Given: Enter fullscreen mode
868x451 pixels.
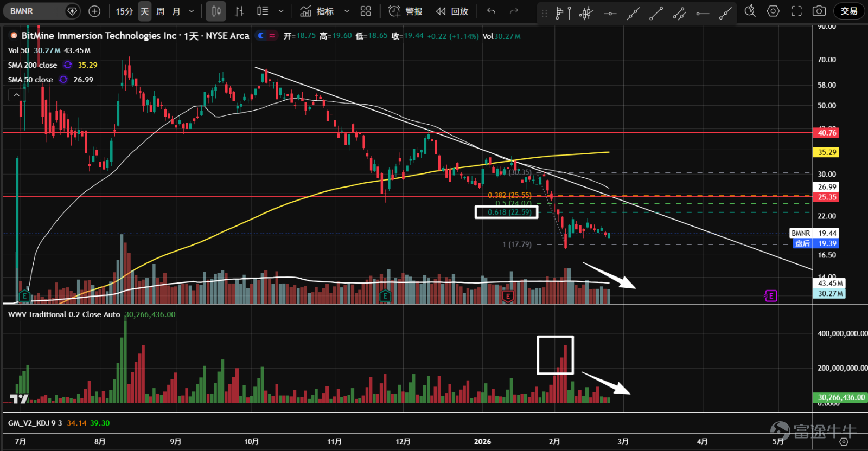Looking at the screenshot, I should pyautogui.click(x=796, y=11).
